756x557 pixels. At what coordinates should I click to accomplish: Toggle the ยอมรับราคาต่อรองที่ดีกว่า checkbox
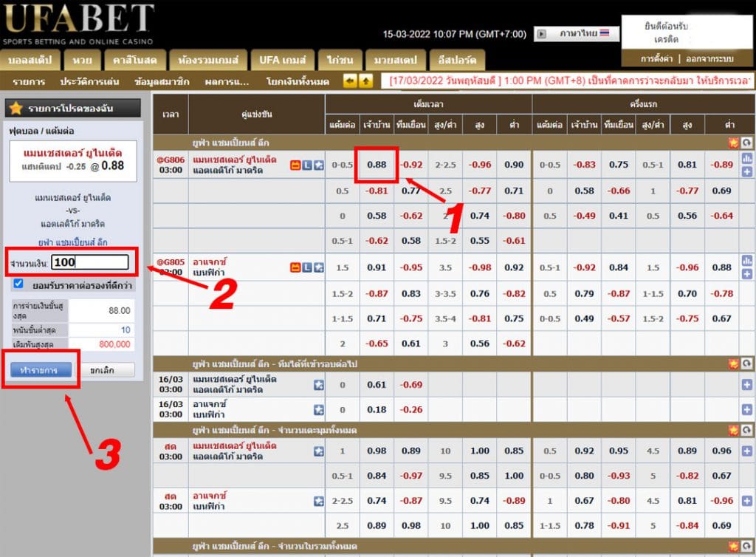pyautogui.click(x=18, y=284)
